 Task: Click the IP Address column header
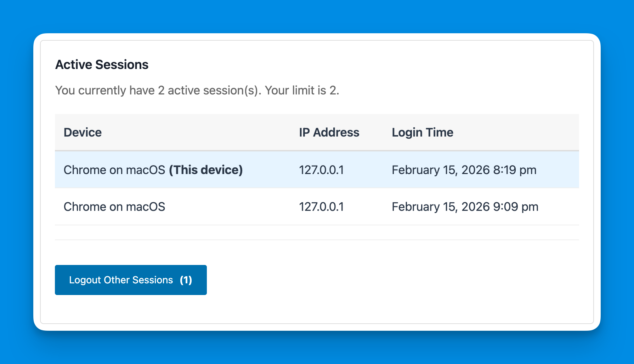[329, 132]
